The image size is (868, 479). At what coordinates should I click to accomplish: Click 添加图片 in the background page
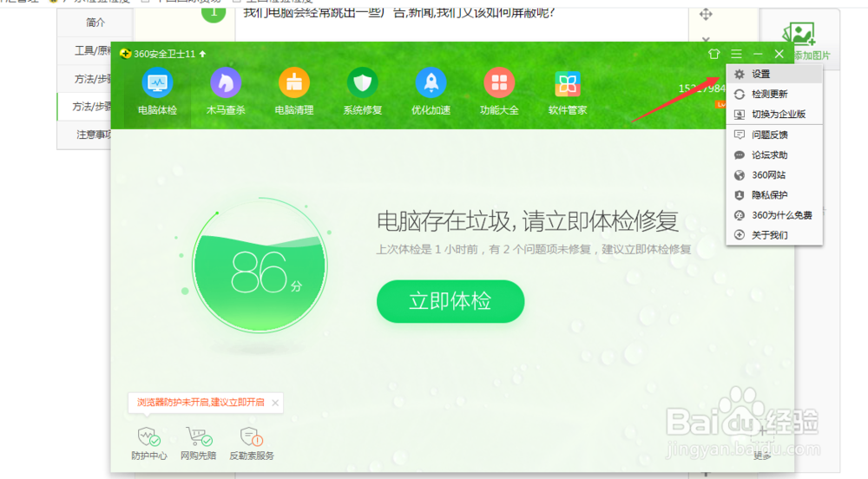[811, 56]
